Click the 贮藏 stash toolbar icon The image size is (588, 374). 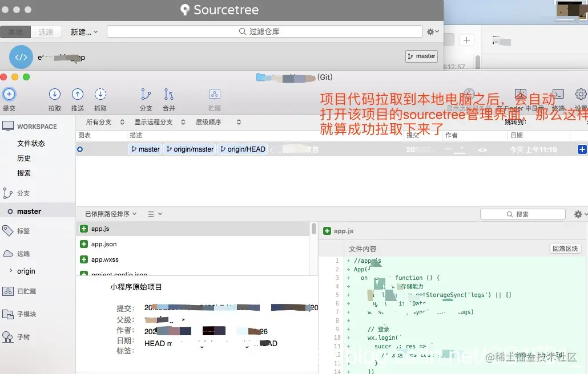pos(215,94)
